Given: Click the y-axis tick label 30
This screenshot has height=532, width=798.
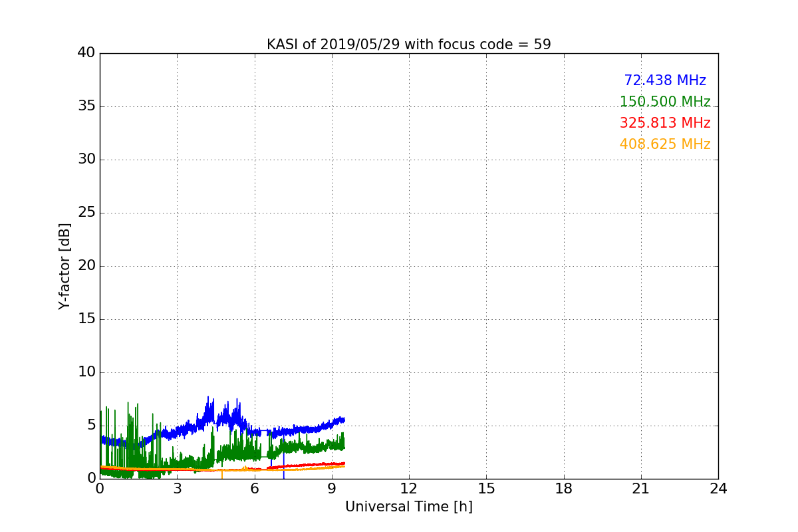Looking at the screenshot, I should tap(86, 160).
